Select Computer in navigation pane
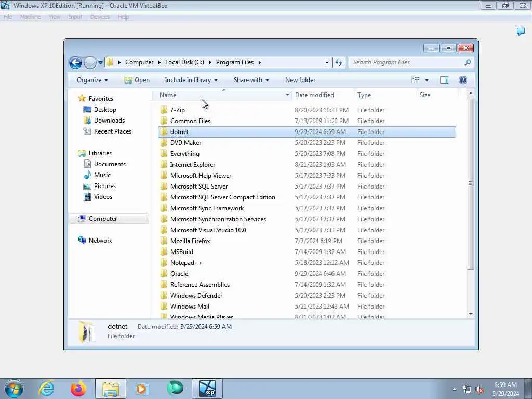Viewport: 532px width, 399px height. [103, 219]
